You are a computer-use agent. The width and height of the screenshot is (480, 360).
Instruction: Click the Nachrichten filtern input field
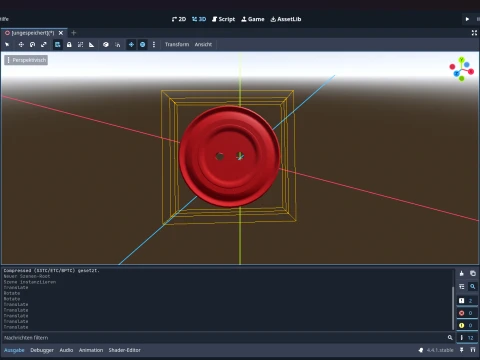tap(228, 338)
